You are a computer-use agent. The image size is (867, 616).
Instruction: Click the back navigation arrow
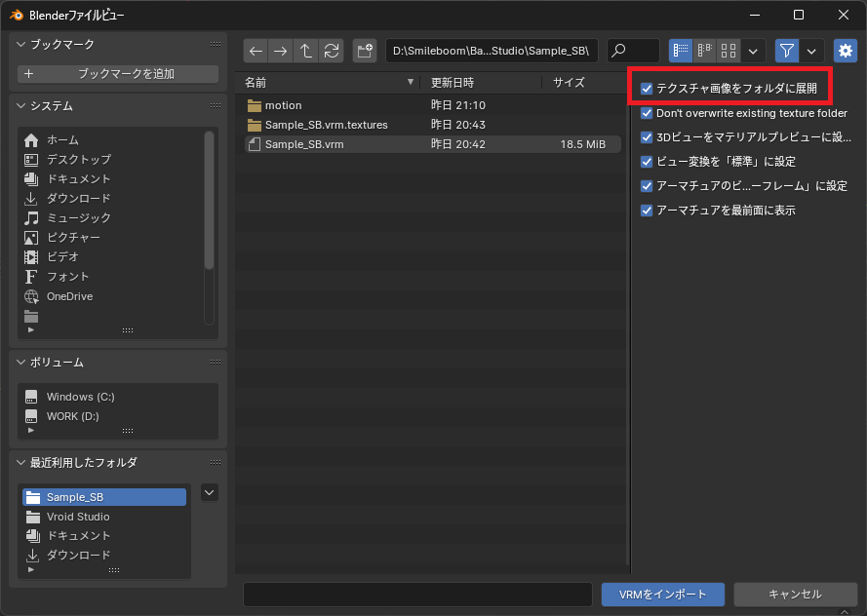[256, 51]
